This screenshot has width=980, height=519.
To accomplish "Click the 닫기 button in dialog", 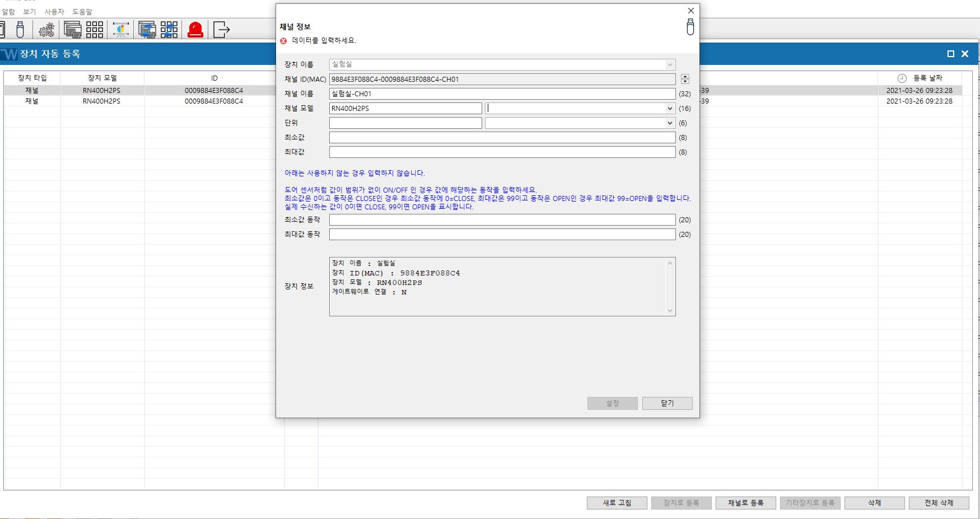I will (x=667, y=403).
